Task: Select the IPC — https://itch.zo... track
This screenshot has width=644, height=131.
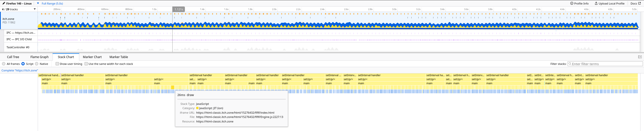Action: click(21, 33)
